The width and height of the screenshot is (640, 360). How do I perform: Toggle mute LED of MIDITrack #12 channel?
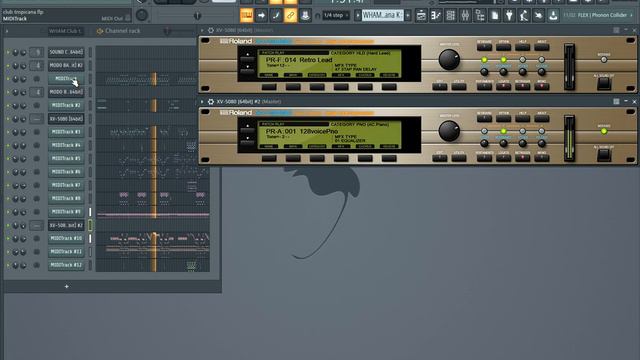[x=7, y=265]
